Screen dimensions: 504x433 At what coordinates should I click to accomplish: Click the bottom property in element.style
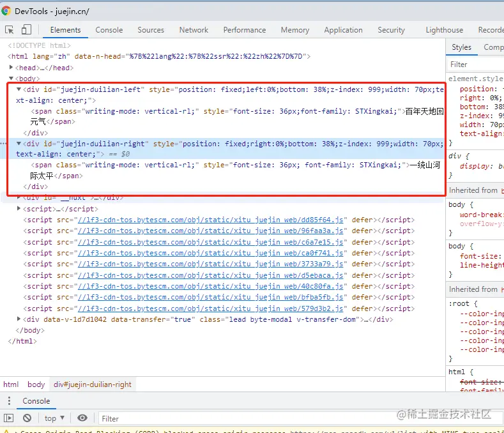[x=474, y=107]
